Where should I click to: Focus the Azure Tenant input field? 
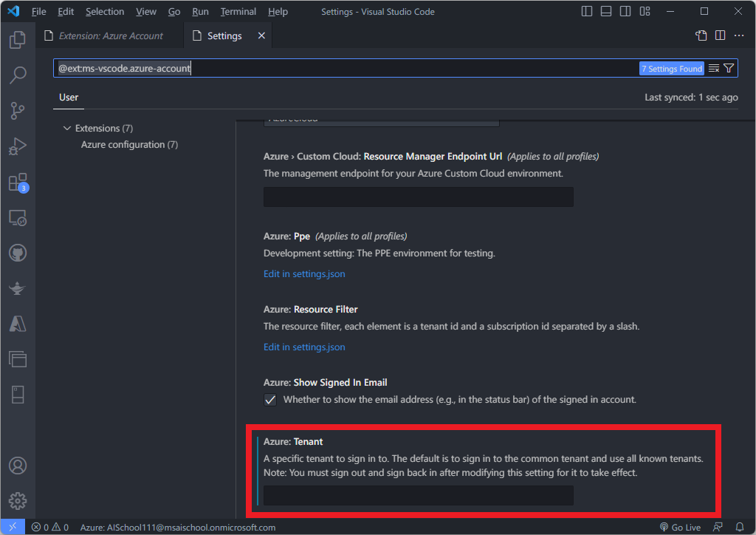419,496
